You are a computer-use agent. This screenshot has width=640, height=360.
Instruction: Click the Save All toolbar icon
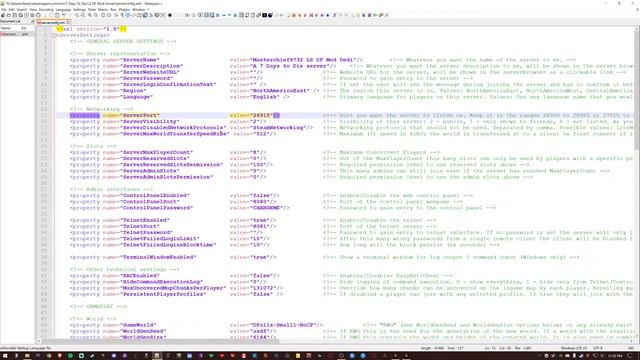click(x=20, y=15)
